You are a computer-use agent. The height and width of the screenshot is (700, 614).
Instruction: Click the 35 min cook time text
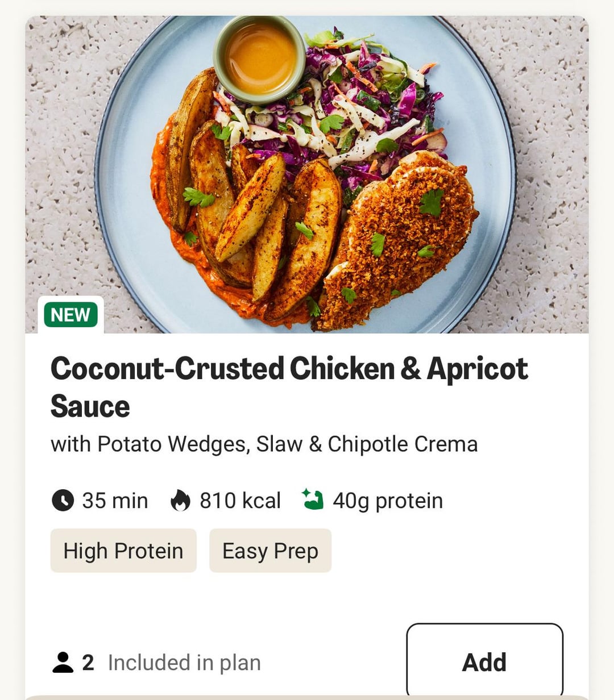click(x=115, y=501)
